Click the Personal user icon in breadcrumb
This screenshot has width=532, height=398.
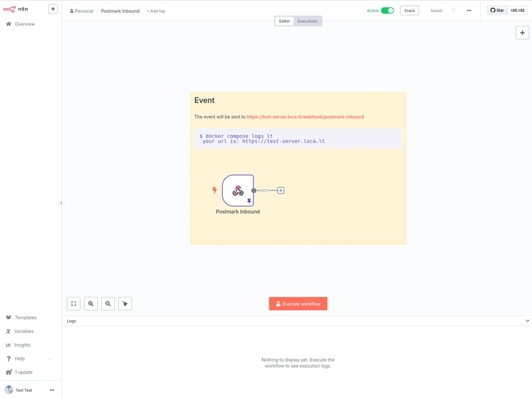point(72,11)
